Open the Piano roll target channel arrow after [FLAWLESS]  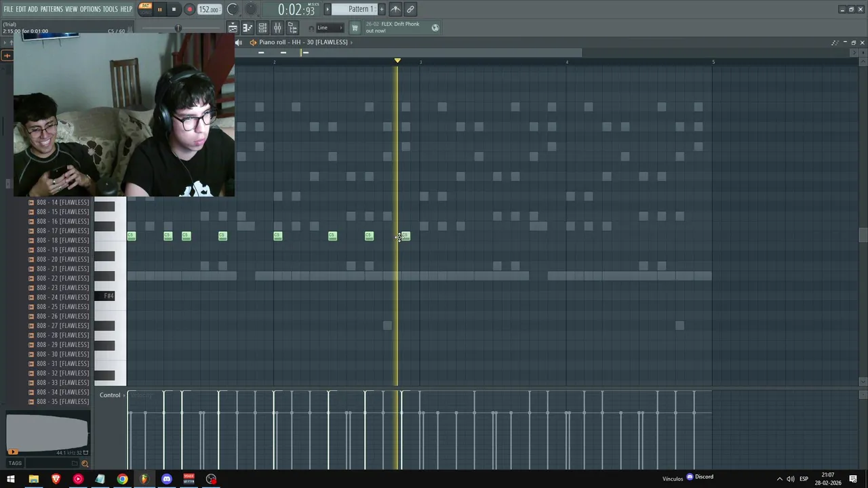(x=351, y=43)
